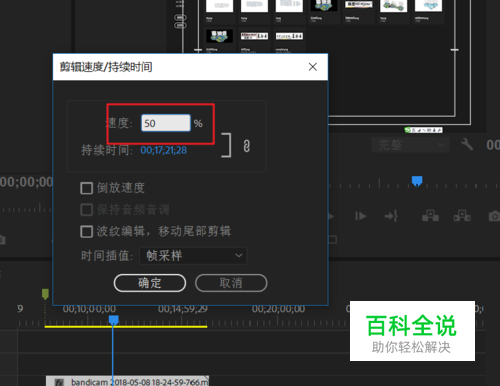Toggle the speed-duration link chain icon
The height and width of the screenshot is (386, 500).
coord(246,146)
